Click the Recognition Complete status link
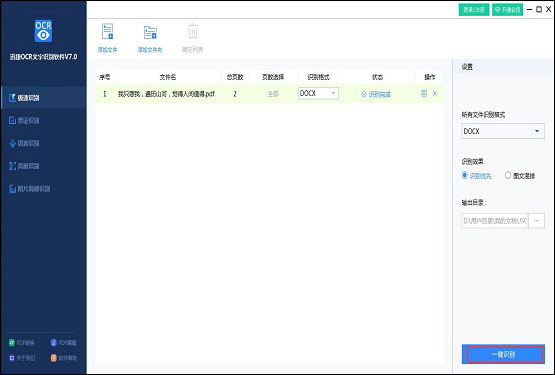The height and width of the screenshot is (375, 555). pos(376,94)
